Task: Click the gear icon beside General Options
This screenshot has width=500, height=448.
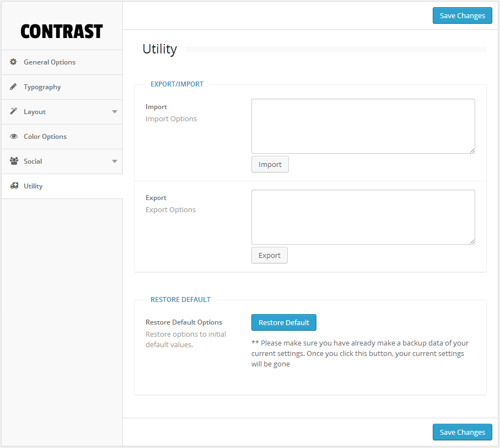Action: pyautogui.click(x=14, y=62)
